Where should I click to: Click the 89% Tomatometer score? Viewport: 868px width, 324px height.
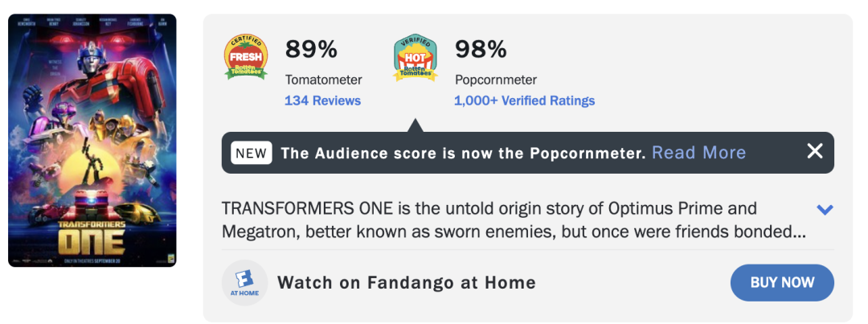(x=311, y=49)
